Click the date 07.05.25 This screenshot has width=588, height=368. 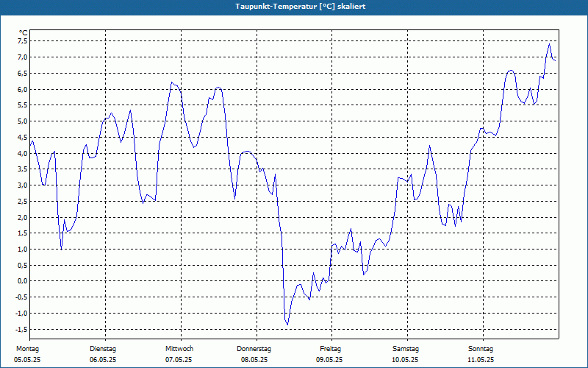tap(179, 360)
